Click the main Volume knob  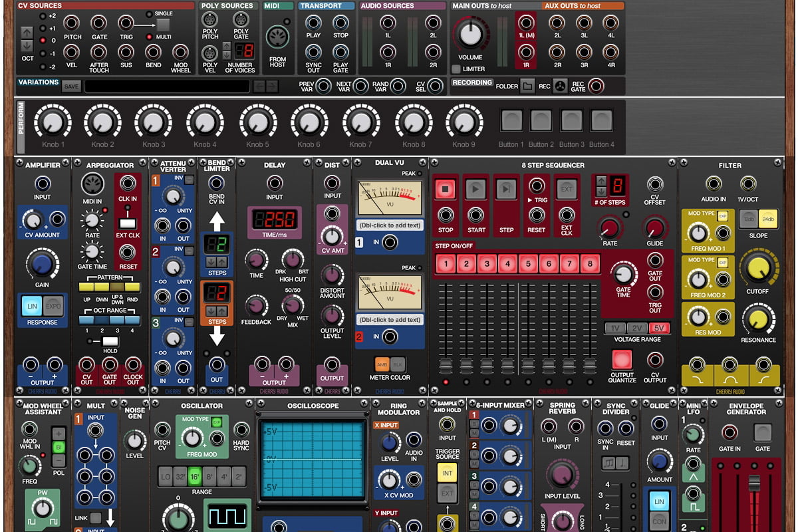coord(471,34)
